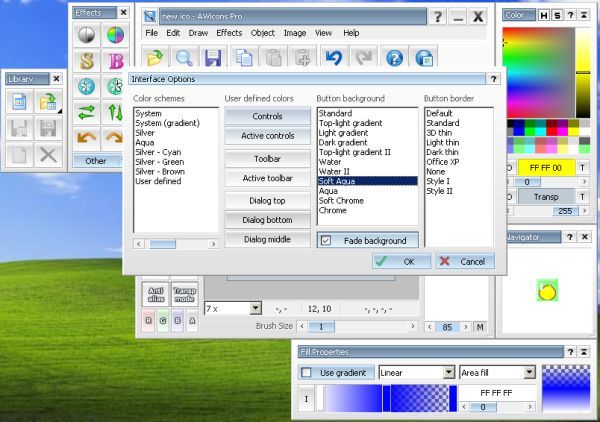Click the gray X delete icon in Library
Viewport: 600px width, 422px height.
[49, 155]
